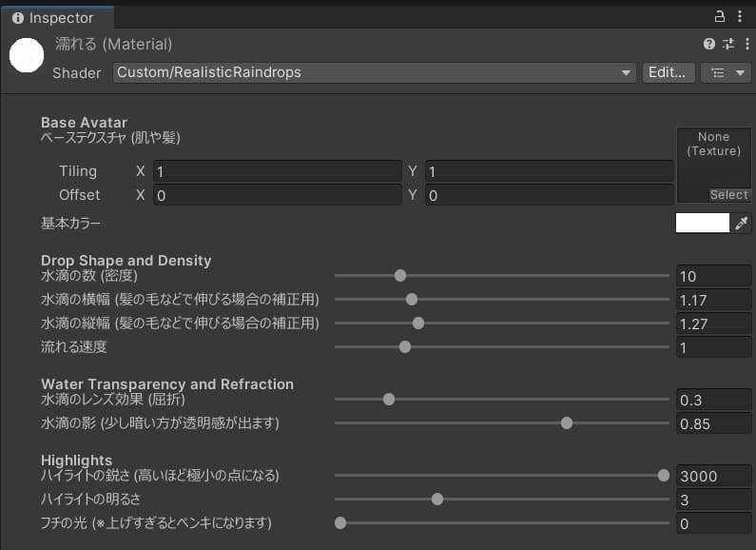Click Tiling Y input field
The image size is (756, 550).
click(x=549, y=171)
